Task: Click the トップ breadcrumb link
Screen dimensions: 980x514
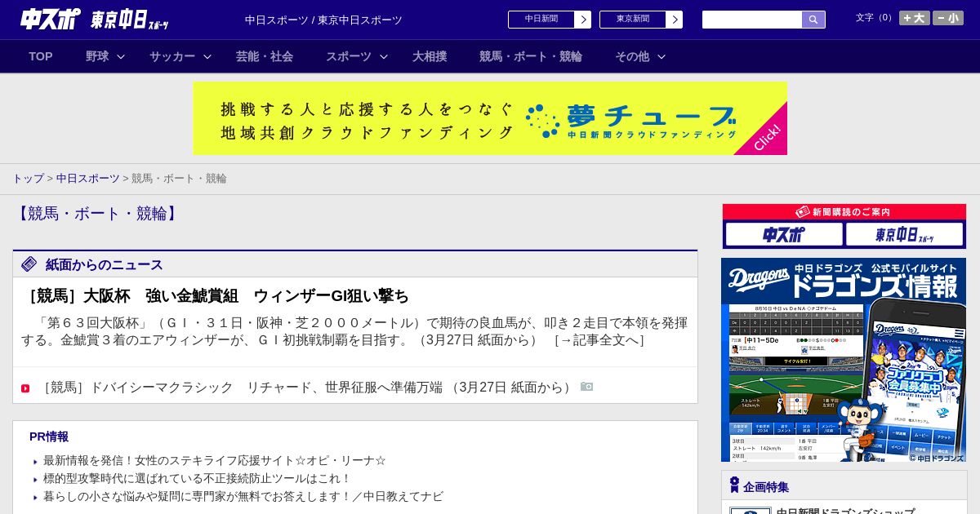Action: pos(28,178)
